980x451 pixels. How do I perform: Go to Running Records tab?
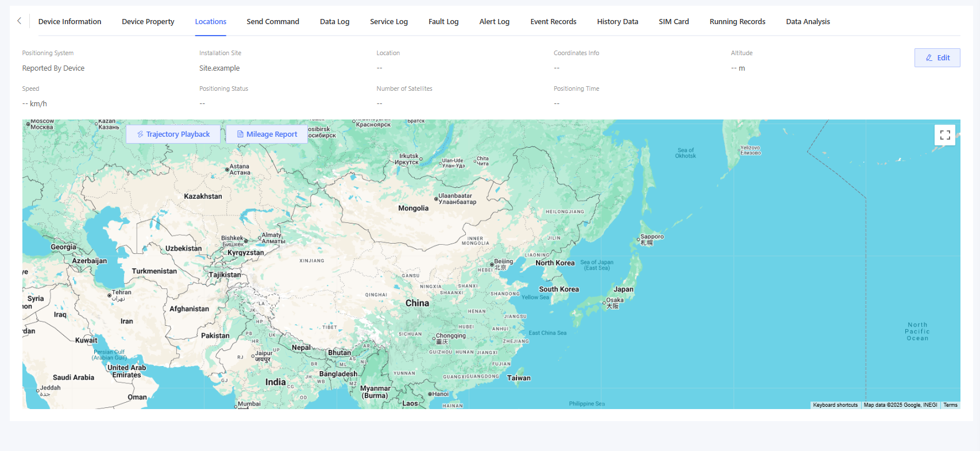tap(737, 22)
